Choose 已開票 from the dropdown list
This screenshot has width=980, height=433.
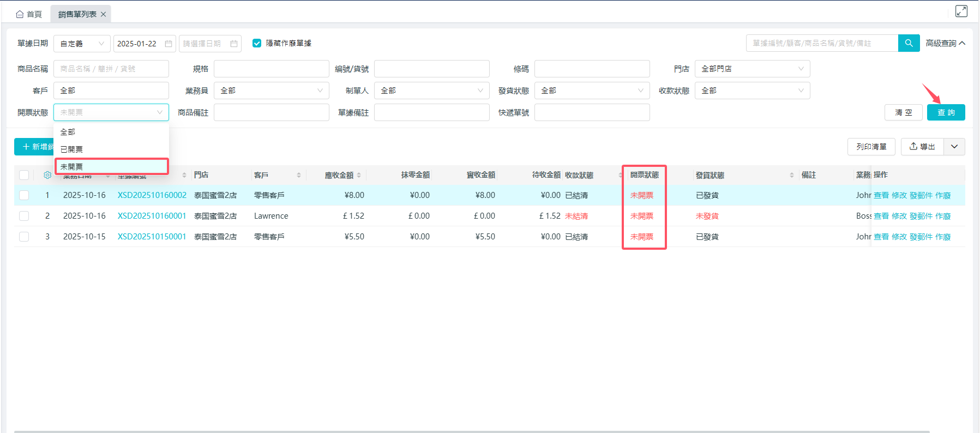coord(71,149)
